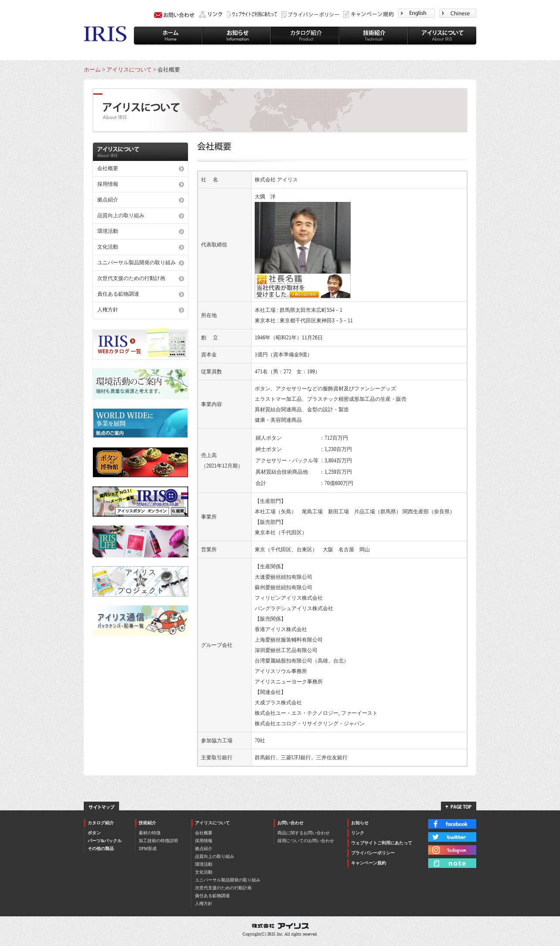560x946 pixels.
Task: Open IRIS WEBカタログ一覧 banner
Action: [x=140, y=344]
